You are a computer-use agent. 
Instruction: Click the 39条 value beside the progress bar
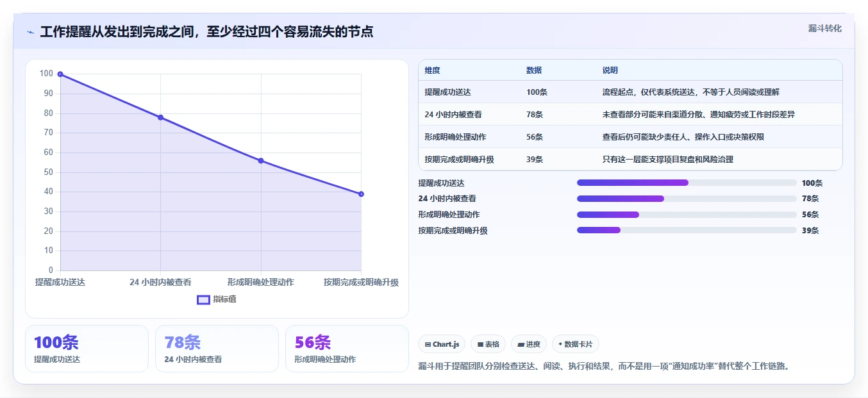(x=810, y=230)
